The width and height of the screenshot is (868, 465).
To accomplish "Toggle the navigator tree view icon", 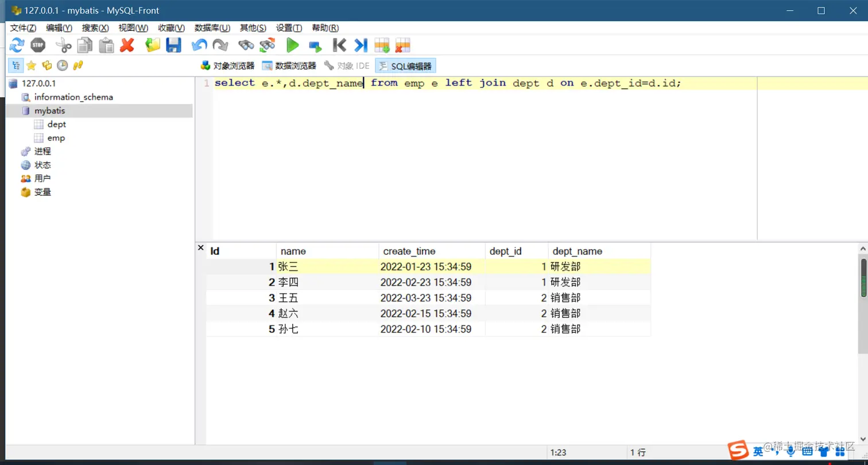I will pyautogui.click(x=16, y=65).
